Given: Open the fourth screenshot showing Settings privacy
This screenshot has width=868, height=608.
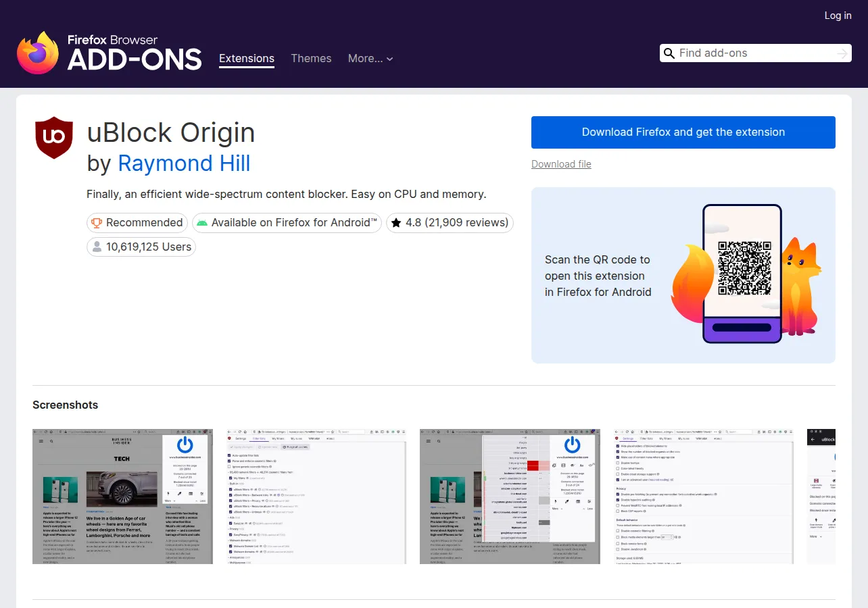Looking at the screenshot, I should coord(704,496).
